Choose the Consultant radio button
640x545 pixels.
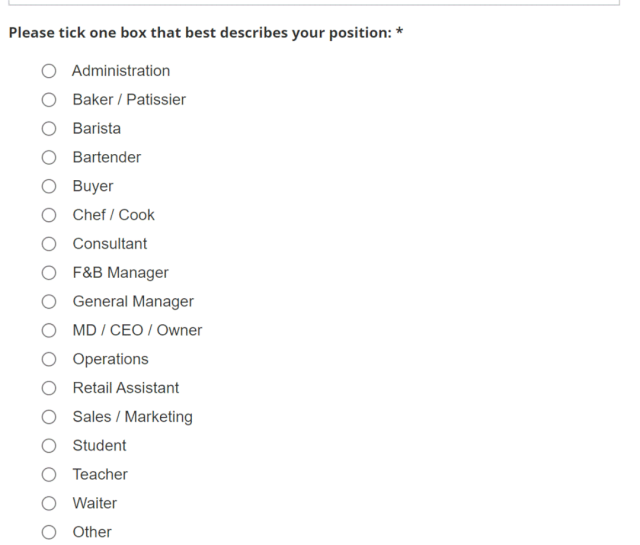click(x=49, y=244)
